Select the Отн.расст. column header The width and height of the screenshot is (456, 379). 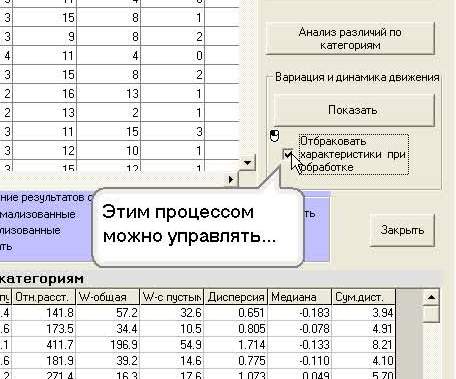point(44,297)
